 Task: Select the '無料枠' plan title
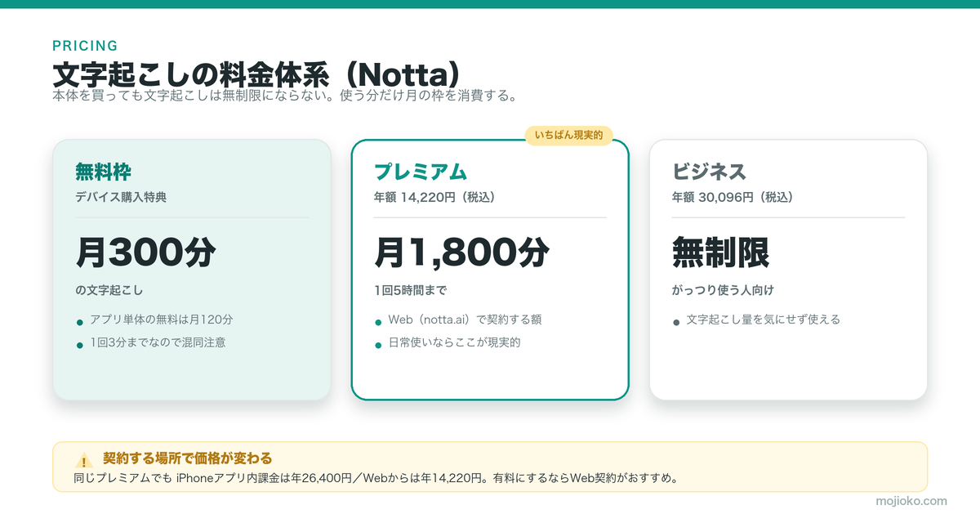[x=103, y=172]
